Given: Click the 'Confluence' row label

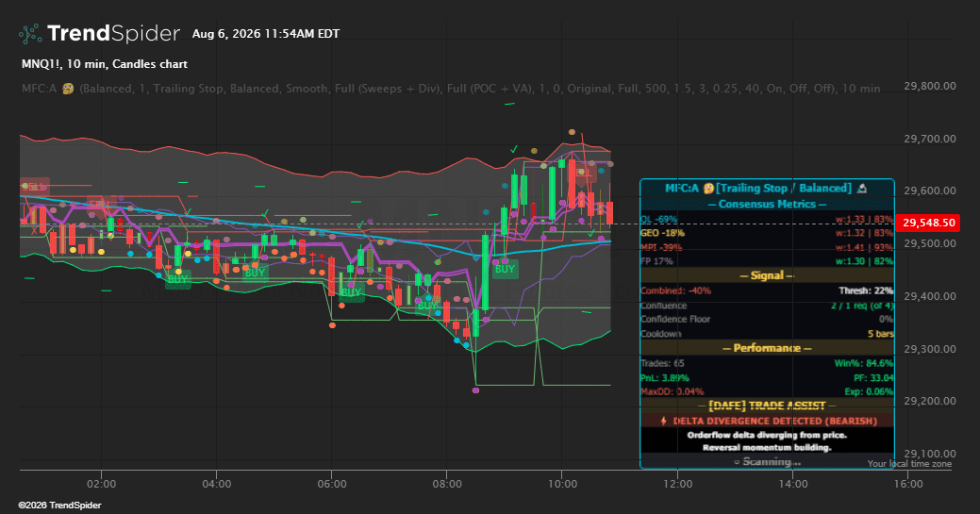Looking at the screenshot, I should (664, 306).
